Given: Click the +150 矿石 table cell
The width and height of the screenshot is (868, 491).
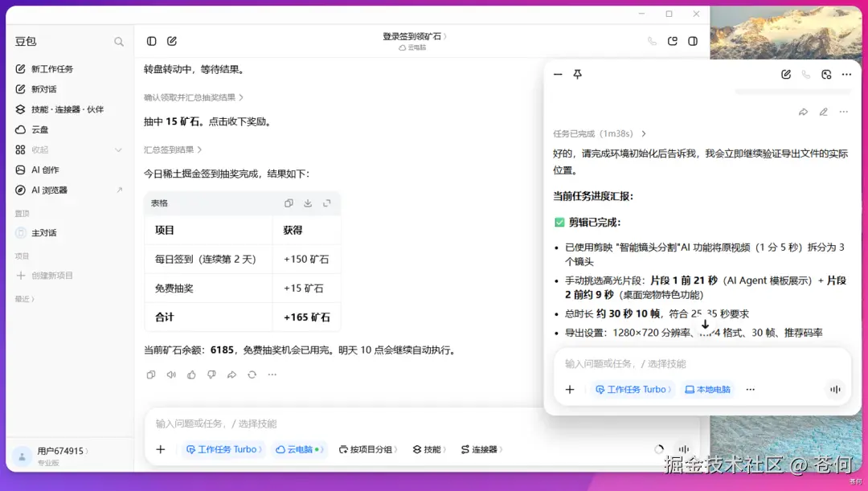Looking at the screenshot, I should coord(307,259).
